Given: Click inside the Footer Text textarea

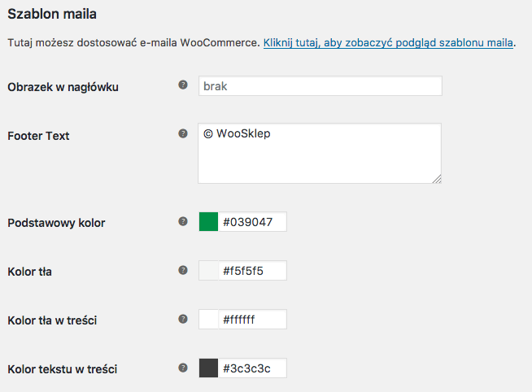Looking at the screenshot, I should [x=320, y=153].
